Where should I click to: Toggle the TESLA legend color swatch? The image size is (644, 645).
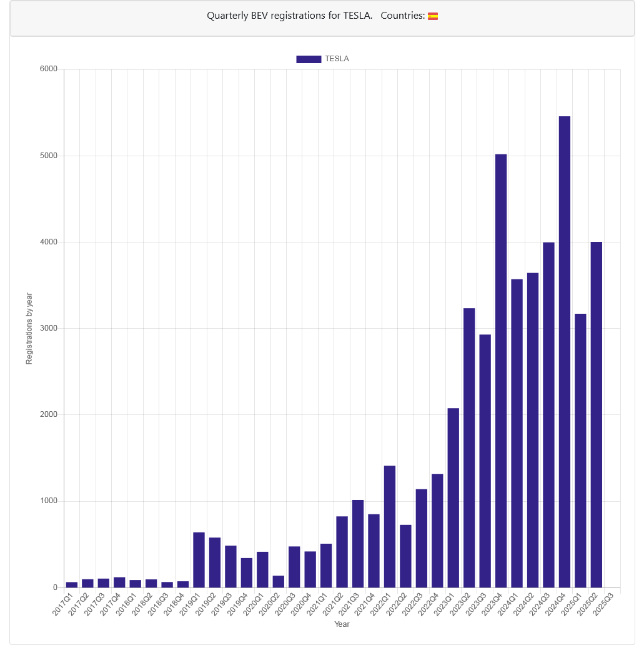point(309,59)
